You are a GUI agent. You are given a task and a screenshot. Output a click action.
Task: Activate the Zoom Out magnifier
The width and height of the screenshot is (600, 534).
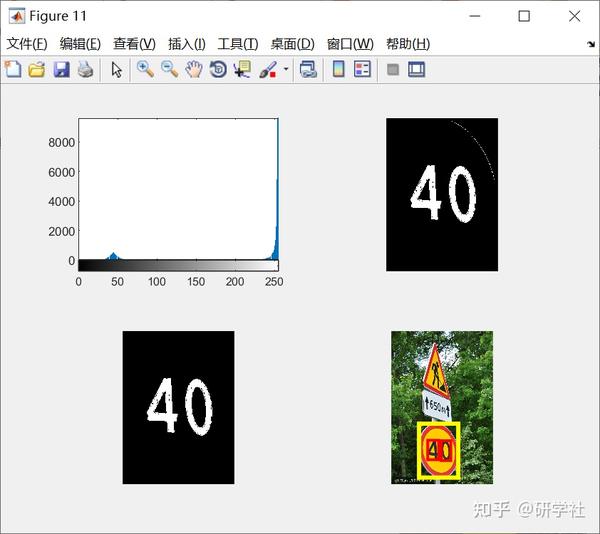point(170,69)
